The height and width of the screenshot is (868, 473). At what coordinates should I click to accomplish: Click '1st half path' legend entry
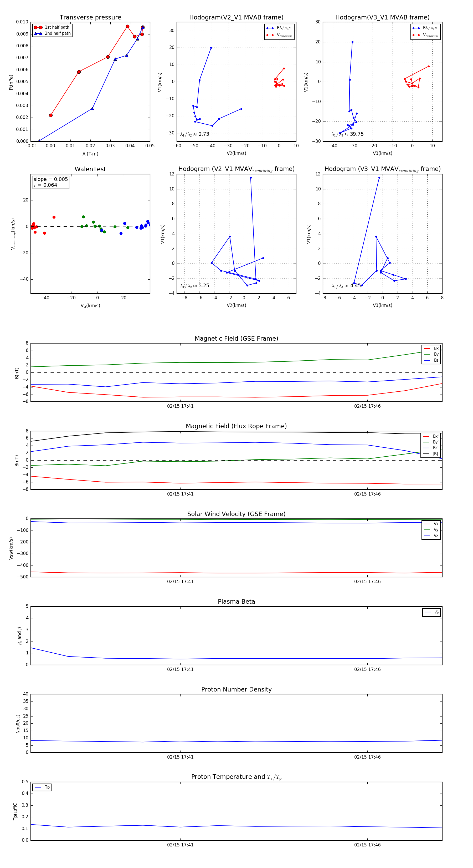pyautogui.click(x=52, y=27)
